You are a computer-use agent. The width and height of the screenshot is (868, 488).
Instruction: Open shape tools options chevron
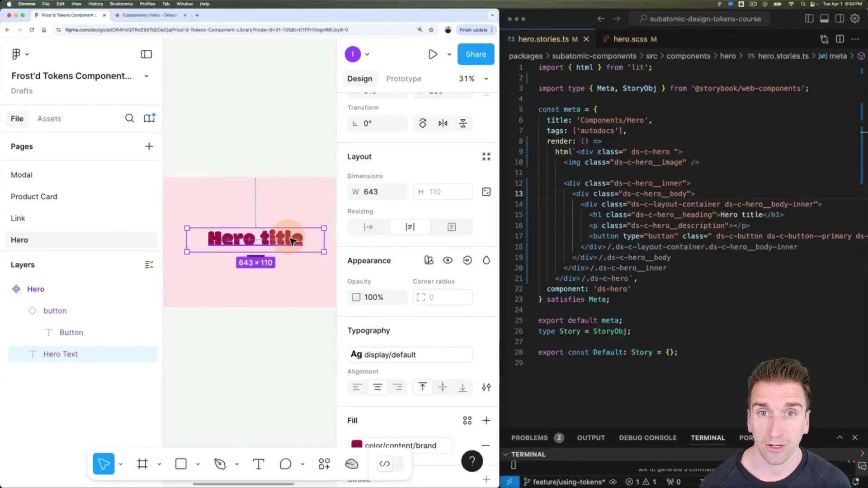198,464
